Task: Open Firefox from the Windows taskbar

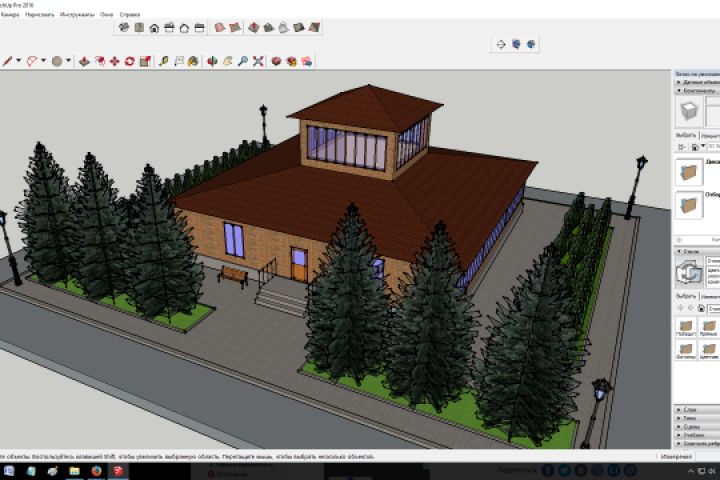Action: 96,470
